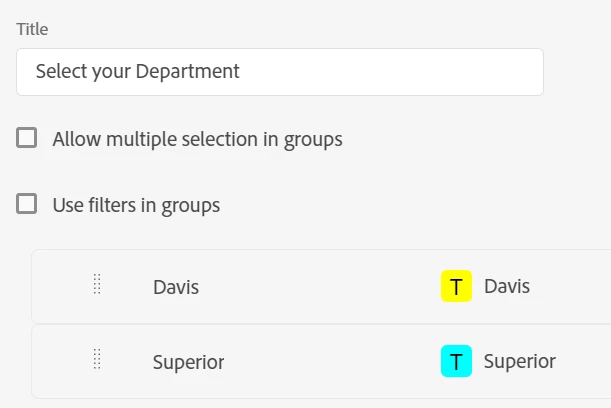Click the 'Title' field label
The height and width of the screenshot is (408, 611).
[32, 29]
